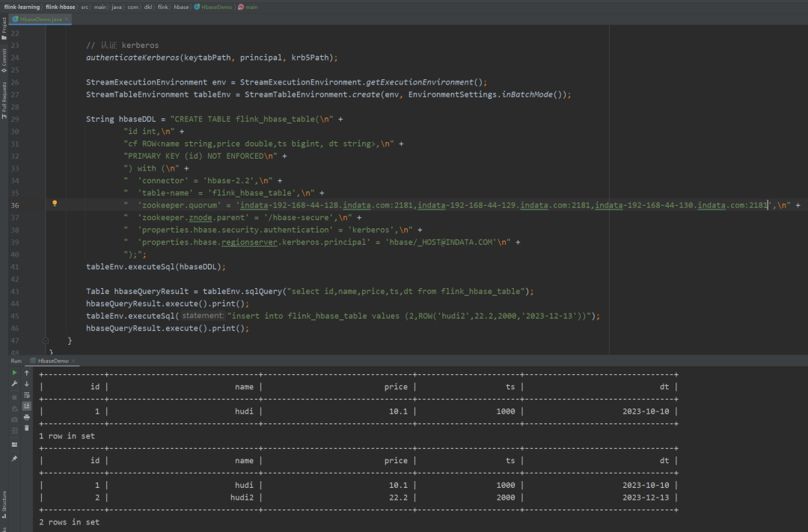Open the Commit tool window button
The height and width of the screenshot is (532, 808).
pyautogui.click(x=4, y=59)
